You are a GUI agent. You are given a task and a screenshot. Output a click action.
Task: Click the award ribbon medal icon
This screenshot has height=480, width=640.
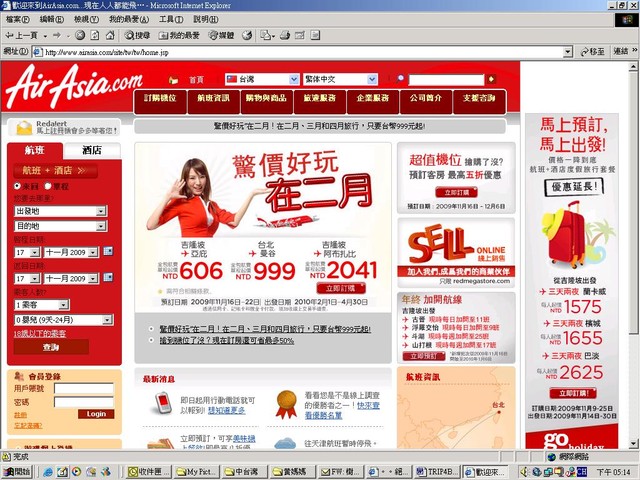[286, 404]
